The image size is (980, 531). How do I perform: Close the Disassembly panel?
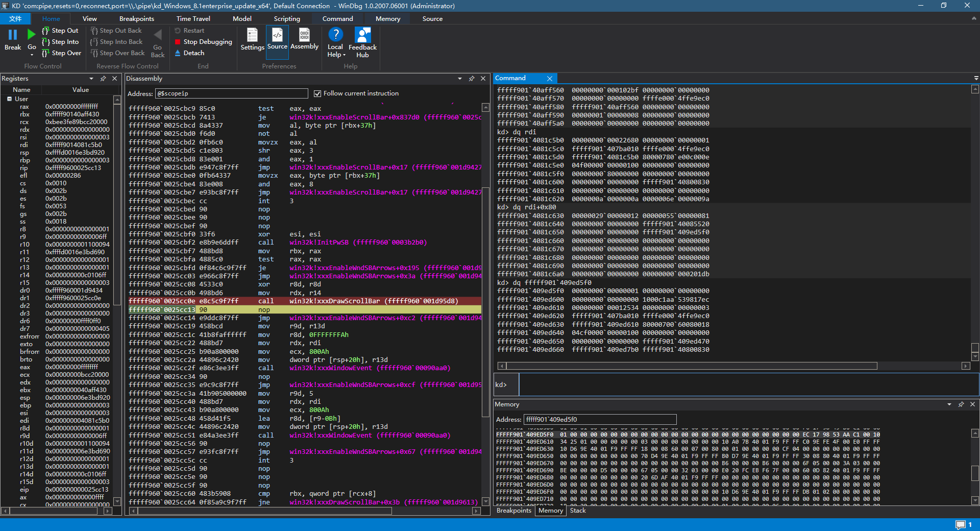point(483,79)
